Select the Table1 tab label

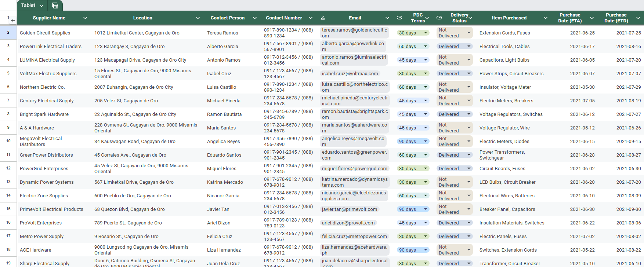pos(28,6)
